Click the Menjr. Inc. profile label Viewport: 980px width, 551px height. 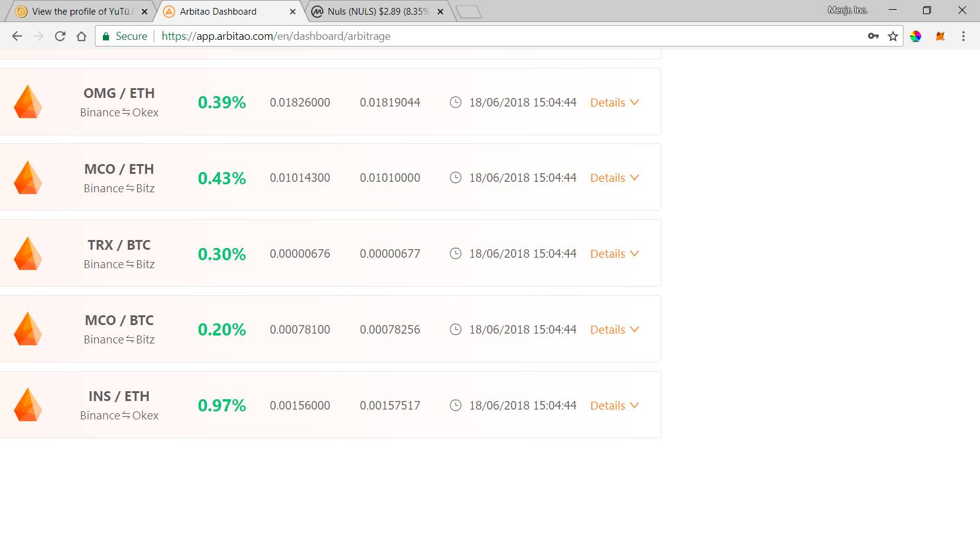click(848, 10)
